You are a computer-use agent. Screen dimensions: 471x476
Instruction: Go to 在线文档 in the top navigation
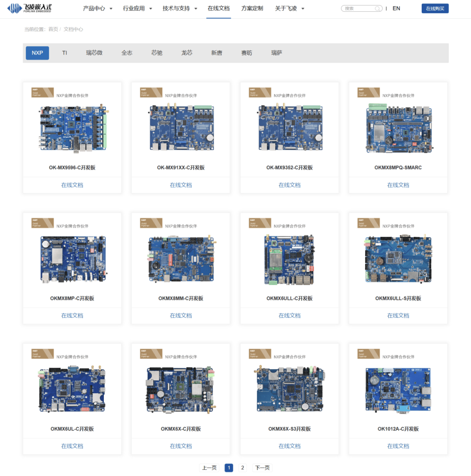[x=218, y=9]
